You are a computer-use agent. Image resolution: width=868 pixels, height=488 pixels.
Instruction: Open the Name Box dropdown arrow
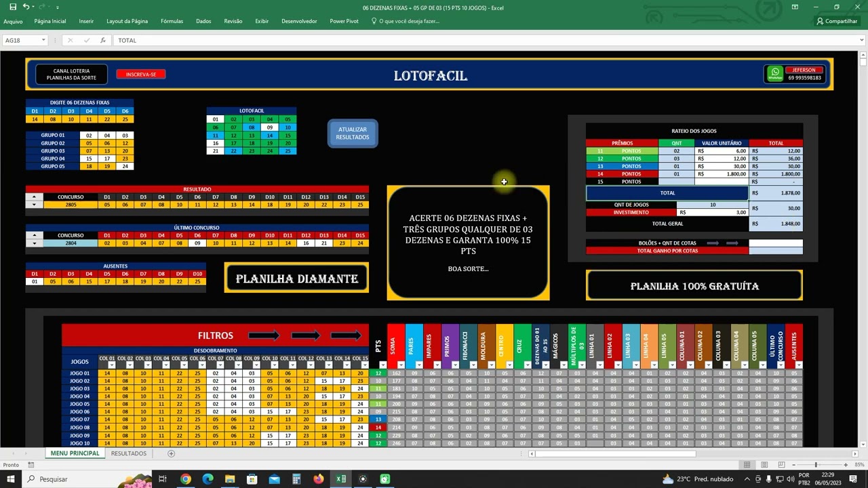43,40
